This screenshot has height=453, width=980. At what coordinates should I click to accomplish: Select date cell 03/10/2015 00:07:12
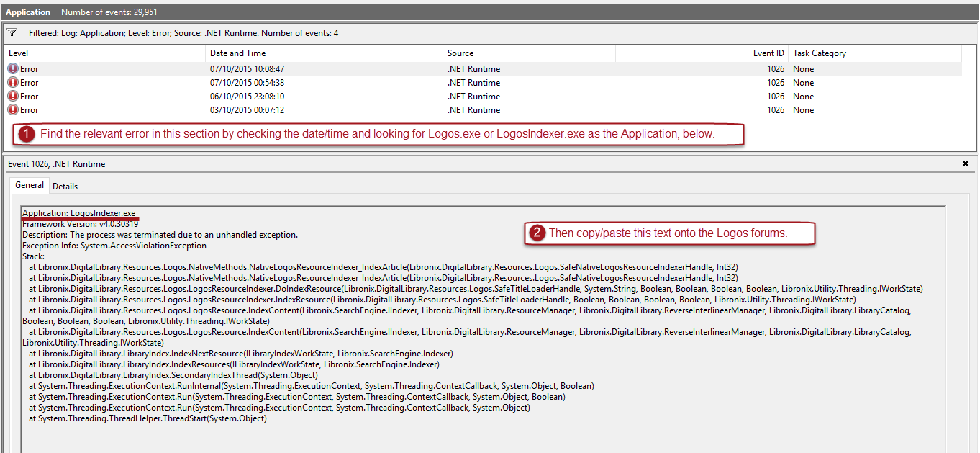tap(247, 110)
